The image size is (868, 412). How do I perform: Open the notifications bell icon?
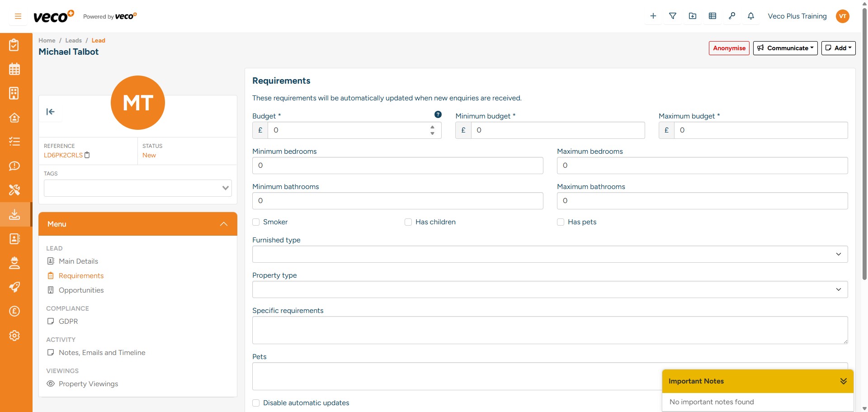751,16
